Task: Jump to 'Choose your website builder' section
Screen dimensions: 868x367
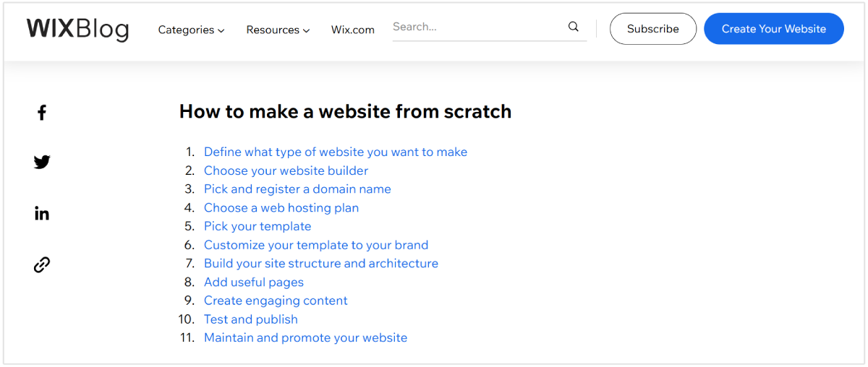Action: pyautogui.click(x=286, y=170)
